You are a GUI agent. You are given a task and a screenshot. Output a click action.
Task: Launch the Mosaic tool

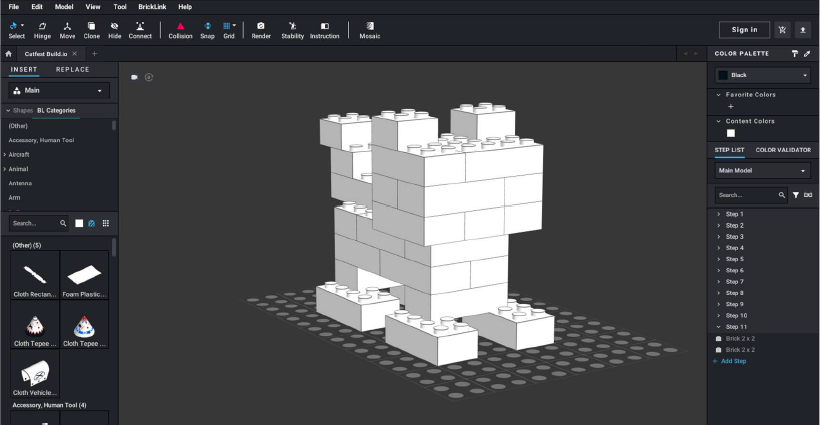tap(369, 29)
